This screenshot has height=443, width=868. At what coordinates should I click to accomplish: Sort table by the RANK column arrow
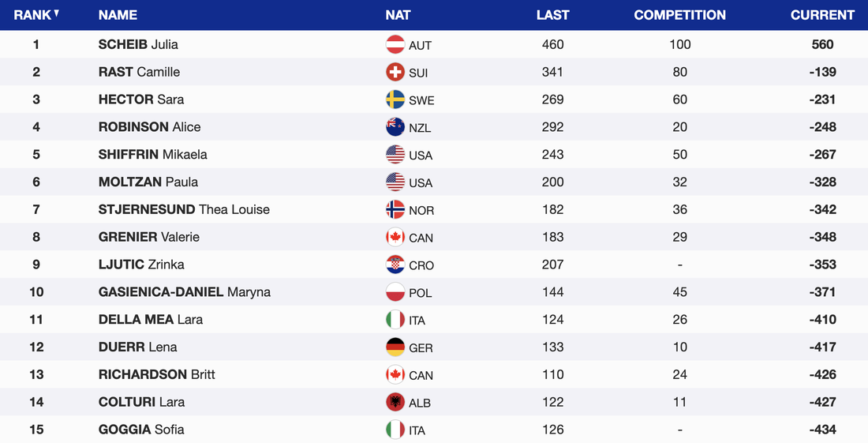click(57, 13)
